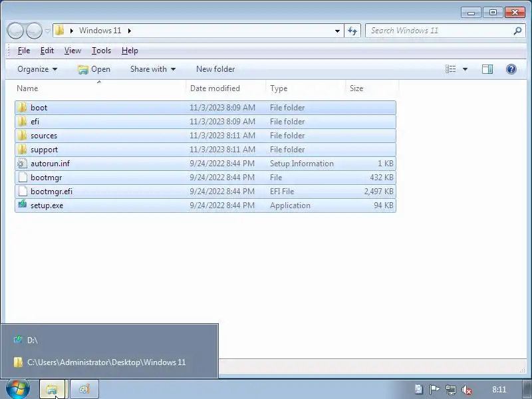
Task: Click the 432 KB size value
Action: [382, 178]
